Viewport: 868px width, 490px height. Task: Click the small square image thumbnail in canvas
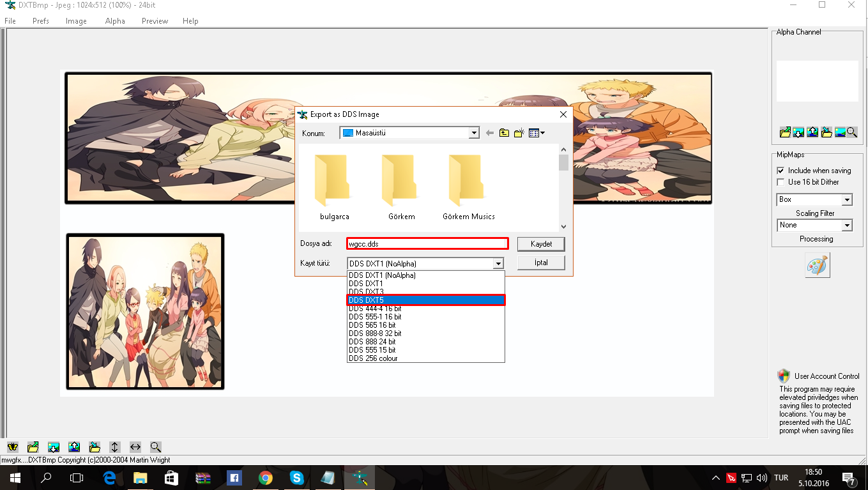coord(146,311)
